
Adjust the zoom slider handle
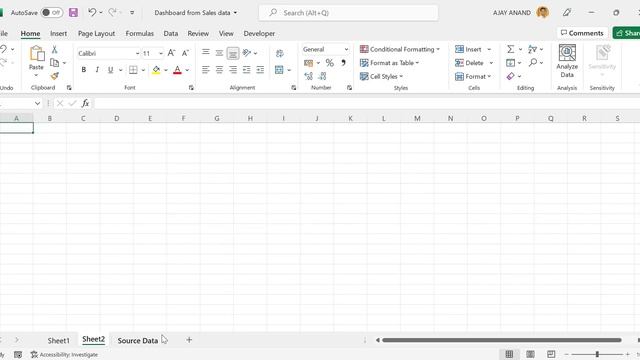[x=597, y=354]
